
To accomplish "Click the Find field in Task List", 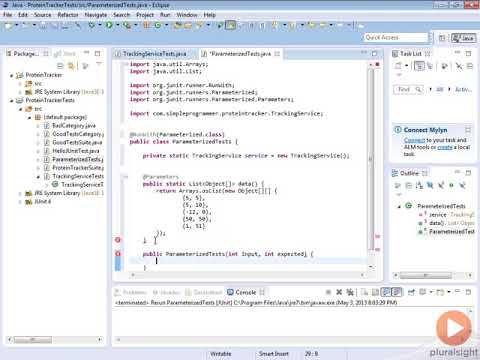I will click(408, 89).
